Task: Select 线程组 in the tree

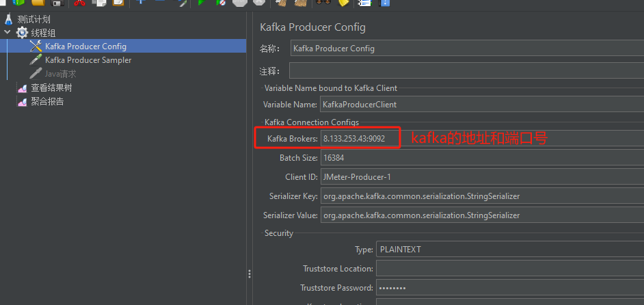Action: point(44,34)
